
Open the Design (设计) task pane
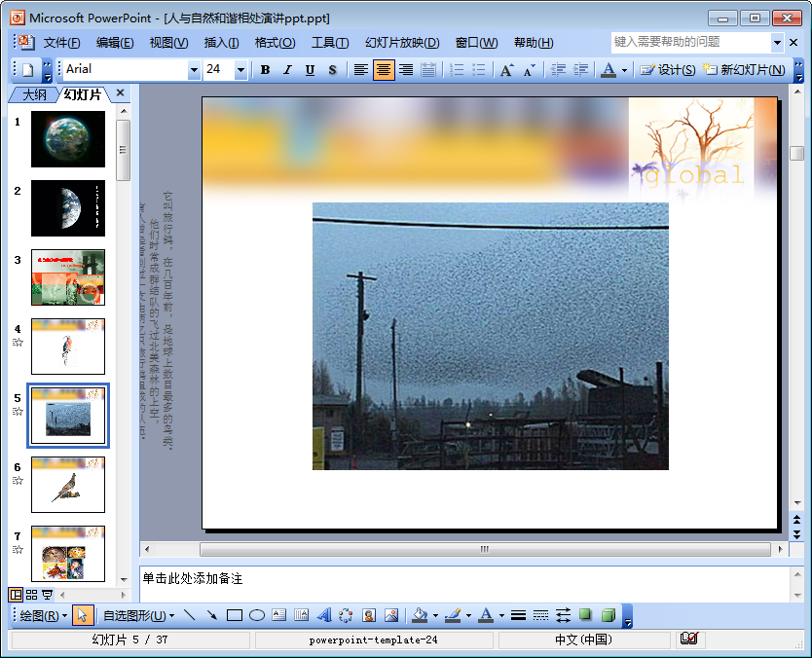[668, 70]
